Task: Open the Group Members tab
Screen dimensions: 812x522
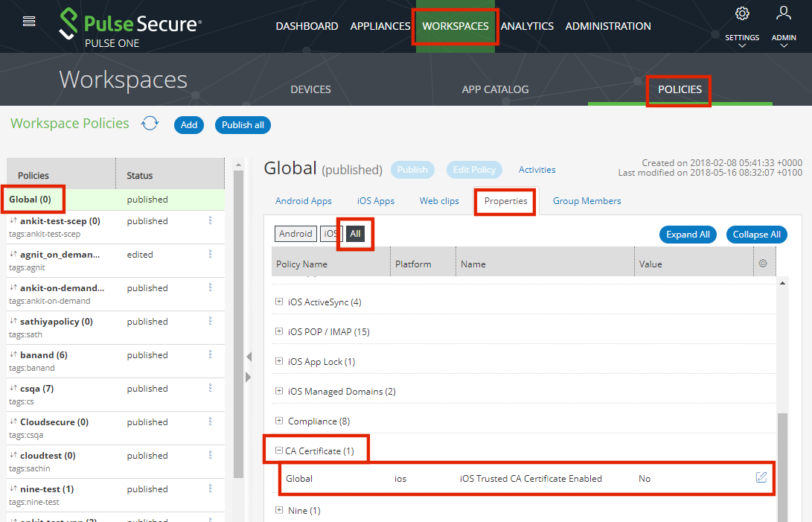Action: (x=586, y=201)
